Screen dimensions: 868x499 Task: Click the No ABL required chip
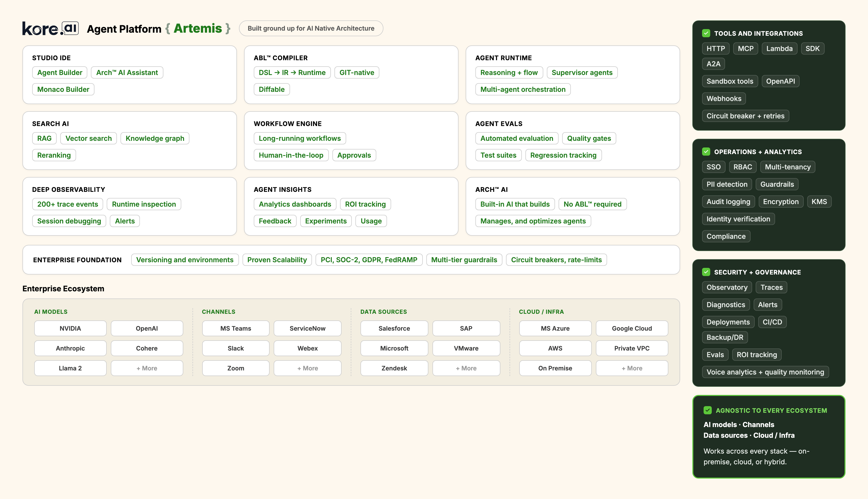pos(593,204)
